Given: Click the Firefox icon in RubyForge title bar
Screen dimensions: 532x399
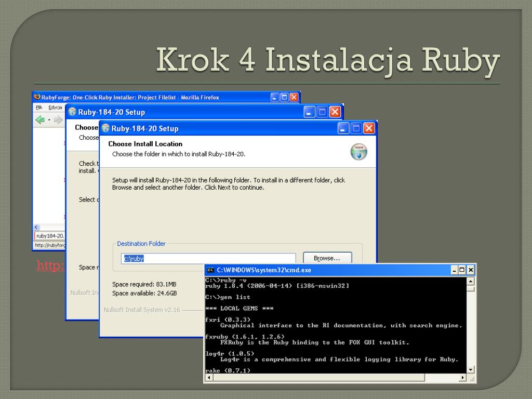Looking at the screenshot, I should (37, 97).
